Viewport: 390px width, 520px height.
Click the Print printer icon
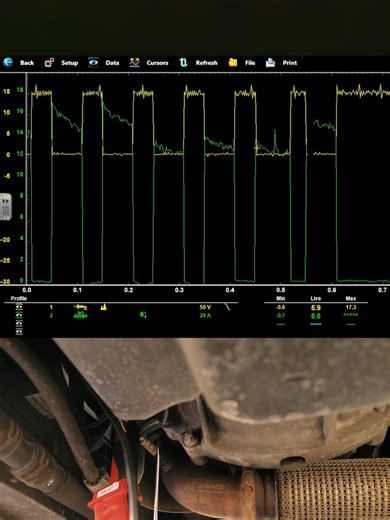270,63
